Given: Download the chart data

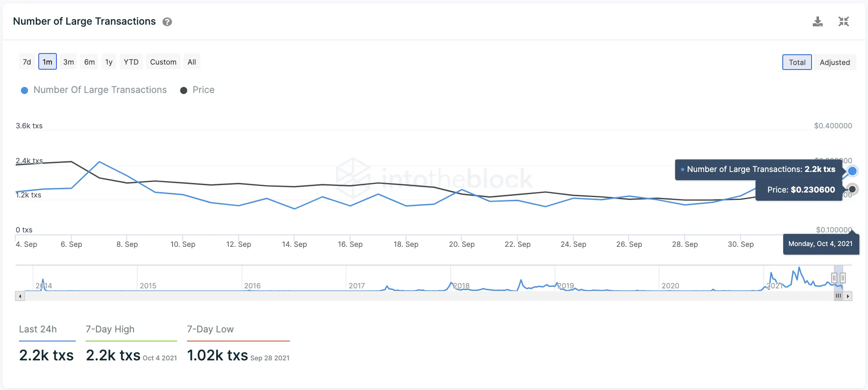Looking at the screenshot, I should (817, 21).
